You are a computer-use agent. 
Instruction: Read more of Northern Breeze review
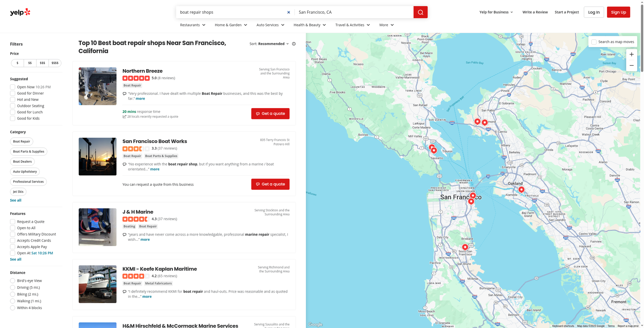[140, 98]
